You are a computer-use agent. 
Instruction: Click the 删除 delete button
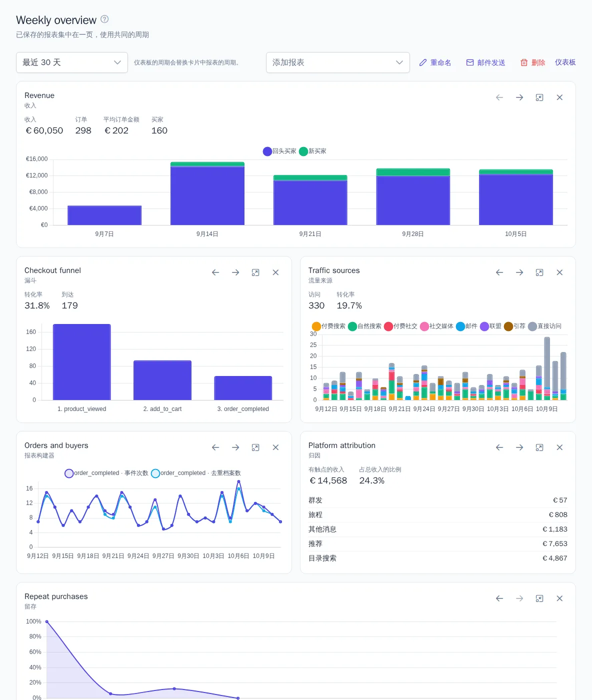[532, 62]
